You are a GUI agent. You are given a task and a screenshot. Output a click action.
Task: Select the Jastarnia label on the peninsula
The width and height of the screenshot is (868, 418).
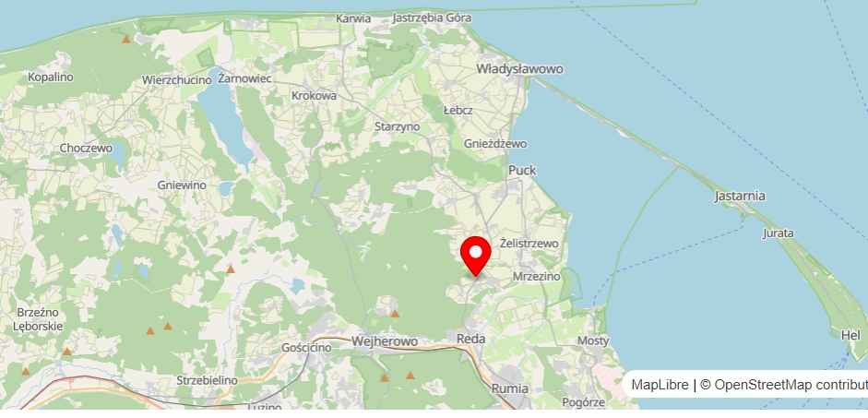[x=740, y=196]
